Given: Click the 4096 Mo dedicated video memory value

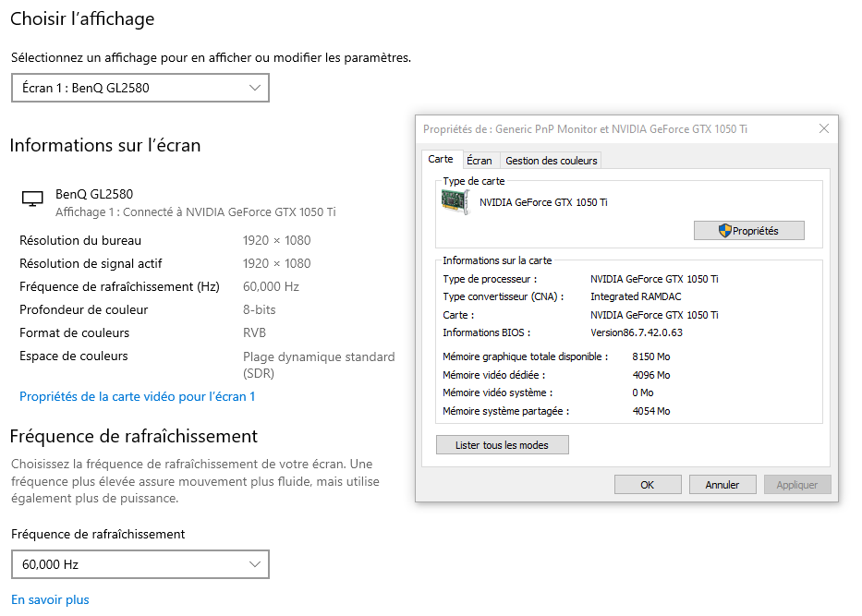Looking at the screenshot, I should point(651,375).
